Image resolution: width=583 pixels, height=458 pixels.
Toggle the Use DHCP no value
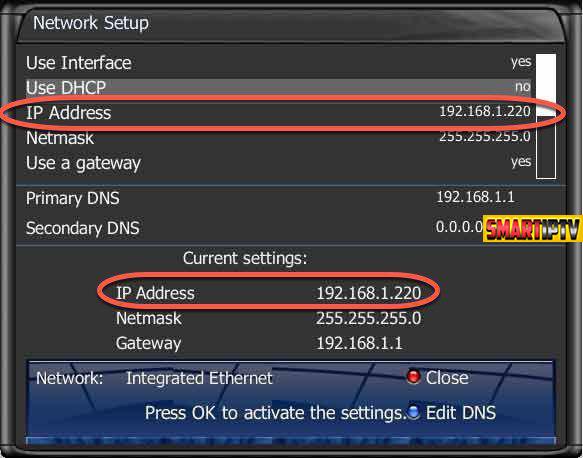click(523, 87)
